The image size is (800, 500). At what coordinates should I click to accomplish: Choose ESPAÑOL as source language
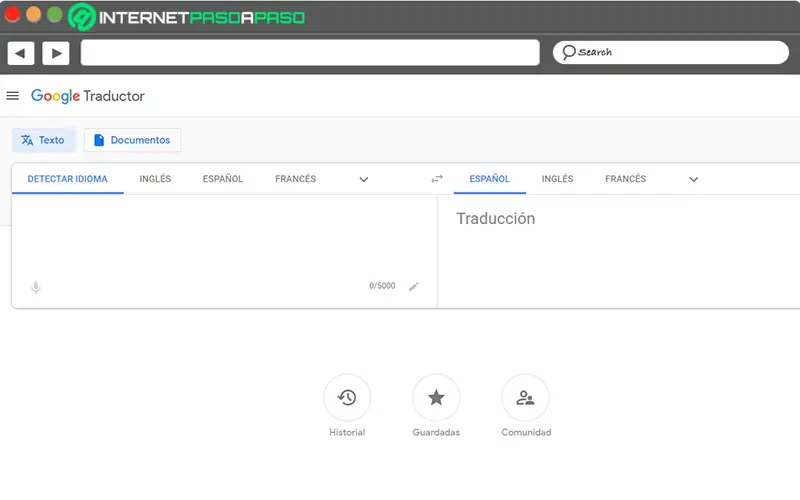coord(222,179)
